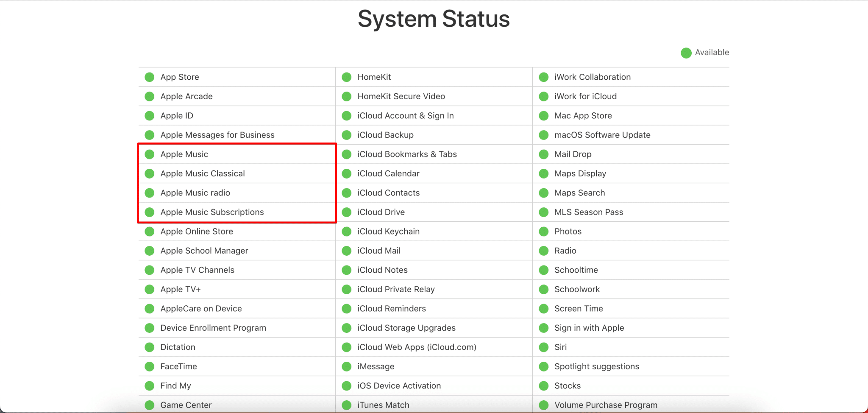Click the Spotlight suggestions entry
Viewport: 868px width, 413px height.
(631, 366)
